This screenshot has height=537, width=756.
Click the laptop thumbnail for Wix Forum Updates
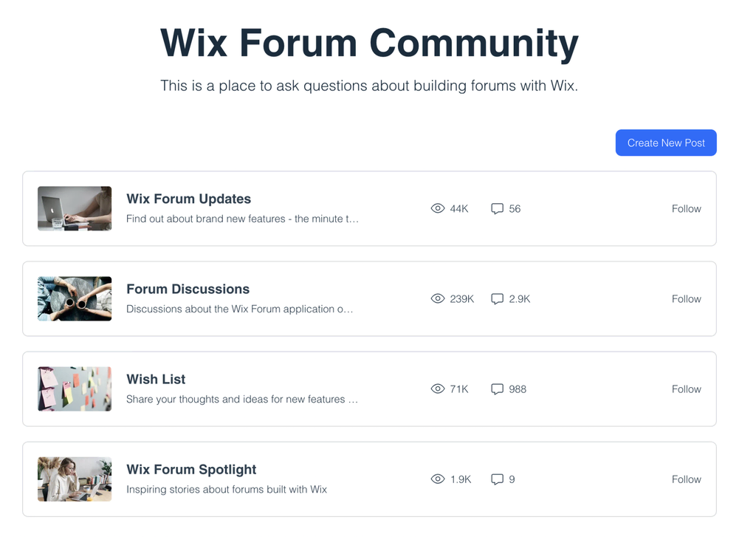[75, 208]
